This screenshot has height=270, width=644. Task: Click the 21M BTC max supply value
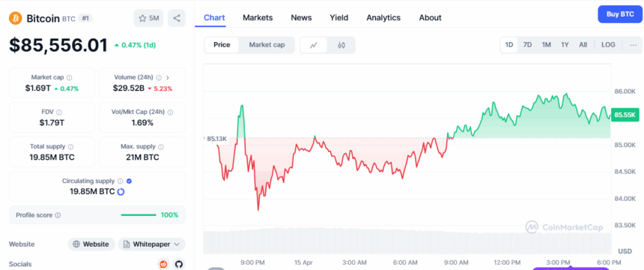pyautogui.click(x=142, y=157)
